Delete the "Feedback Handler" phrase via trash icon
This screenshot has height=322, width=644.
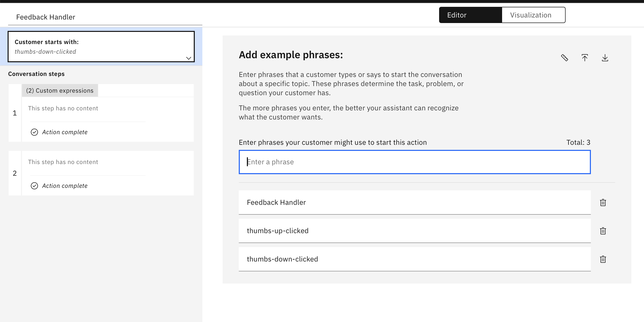pos(603,203)
